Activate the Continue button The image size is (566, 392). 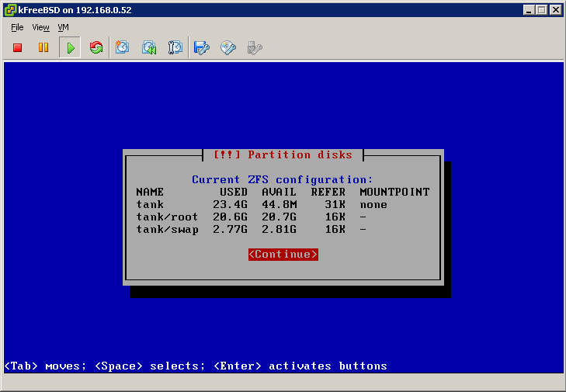(x=283, y=255)
